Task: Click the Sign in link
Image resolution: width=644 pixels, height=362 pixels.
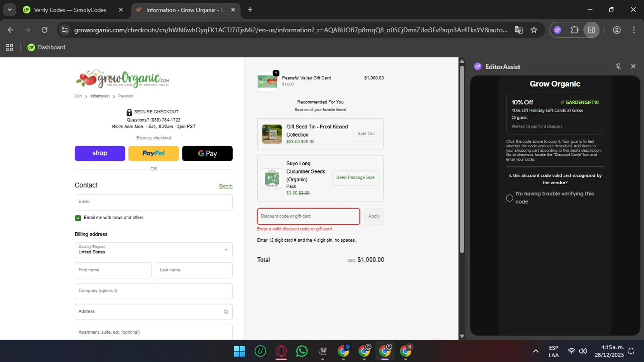Action: coord(226,186)
